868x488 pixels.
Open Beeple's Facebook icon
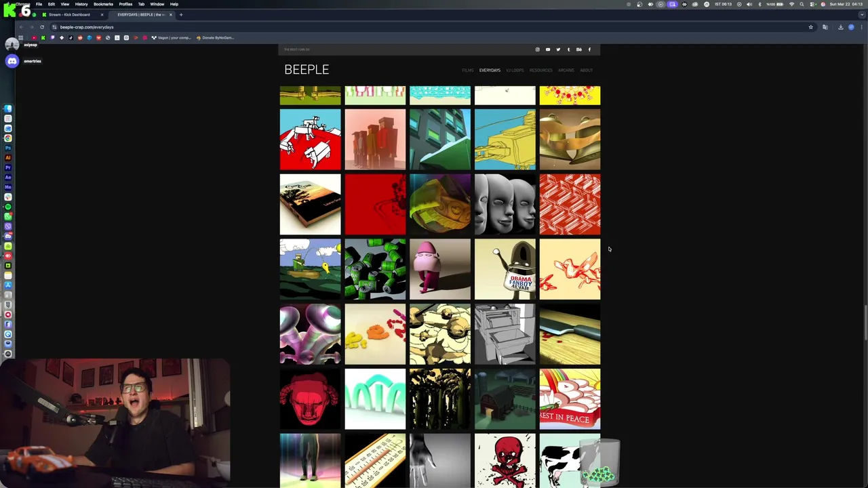589,49
